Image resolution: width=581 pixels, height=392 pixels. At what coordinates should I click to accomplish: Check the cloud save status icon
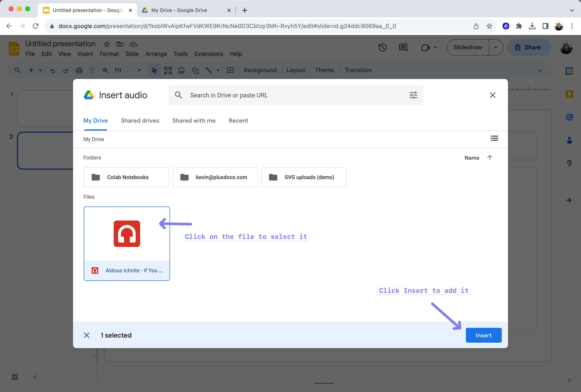coord(133,44)
